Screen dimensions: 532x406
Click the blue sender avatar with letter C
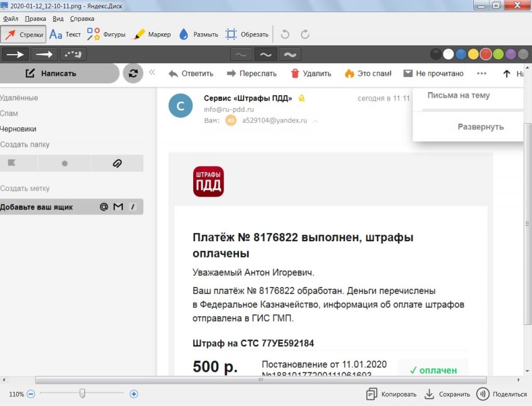[x=180, y=106]
